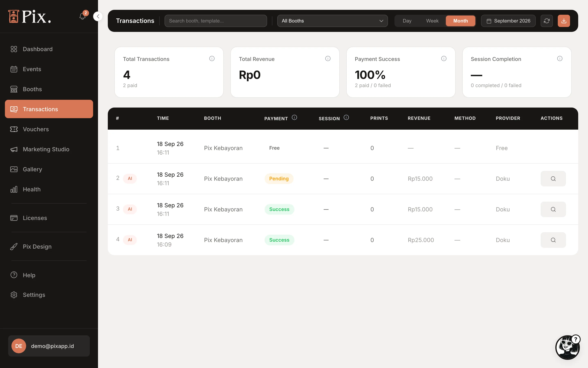Screen dimensions: 588x368
Task: Click the Success badge in row 4
Action: click(279, 240)
